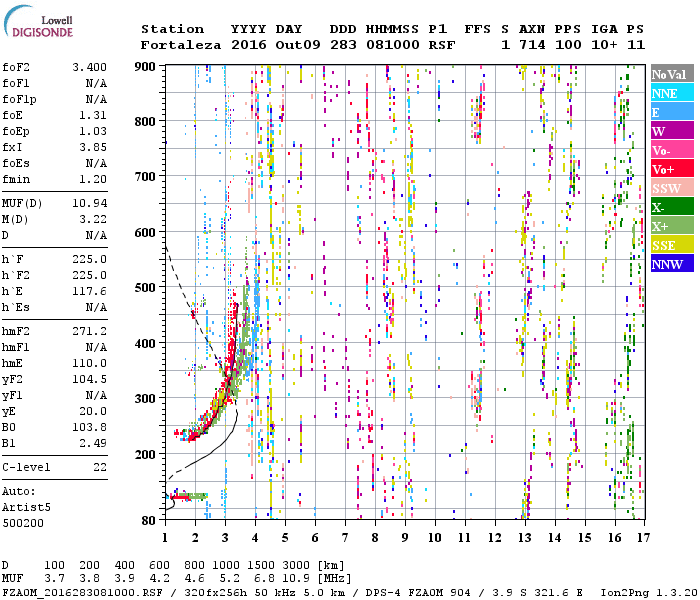This screenshot has height=600, width=700.
Task: Click the fmin value 1.20
Action: [x=93, y=179]
